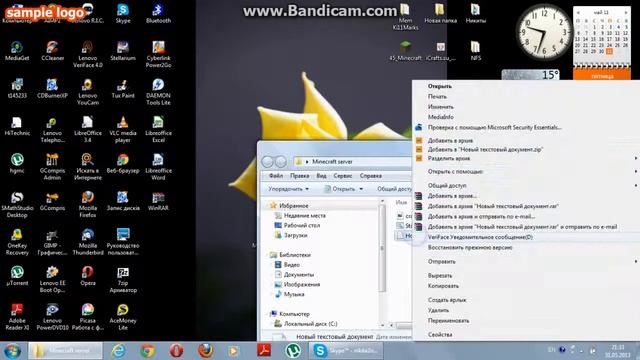
Task: Open Упорядочить dropdown in Explorer
Action: pyautogui.click(x=288, y=189)
